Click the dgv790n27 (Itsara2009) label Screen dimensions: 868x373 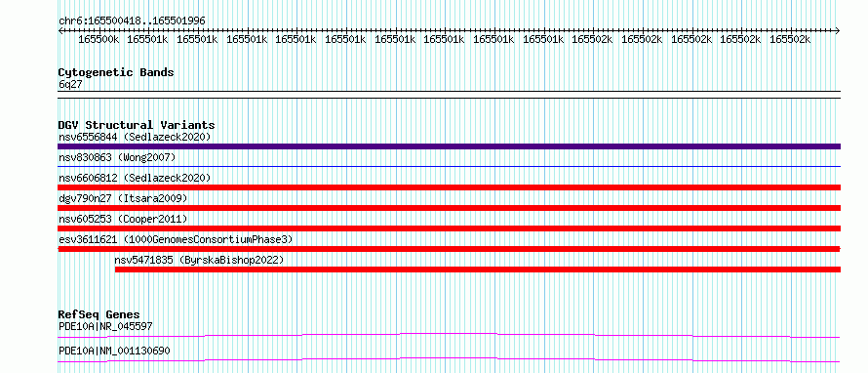click(x=123, y=198)
